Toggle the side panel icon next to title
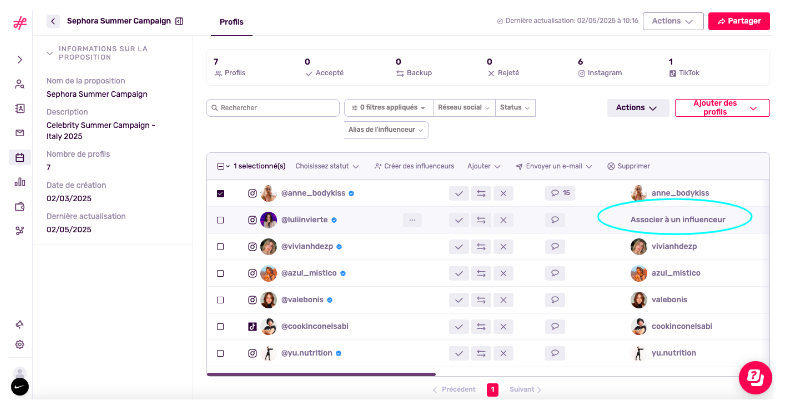 pos(179,21)
